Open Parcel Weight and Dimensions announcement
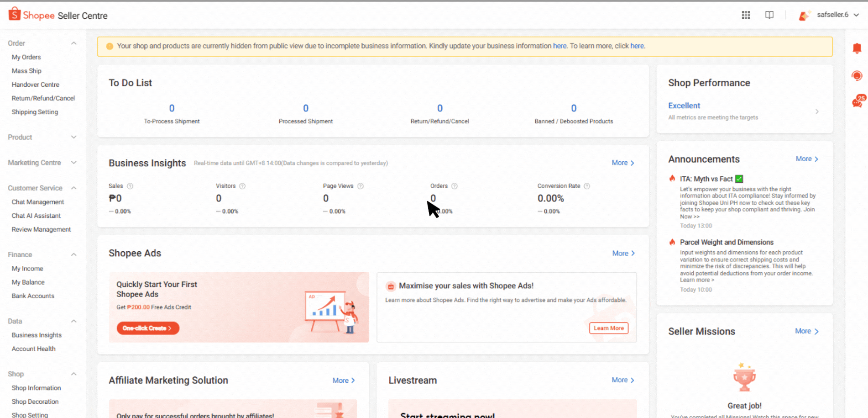The height and width of the screenshot is (418, 868). pos(727,242)
